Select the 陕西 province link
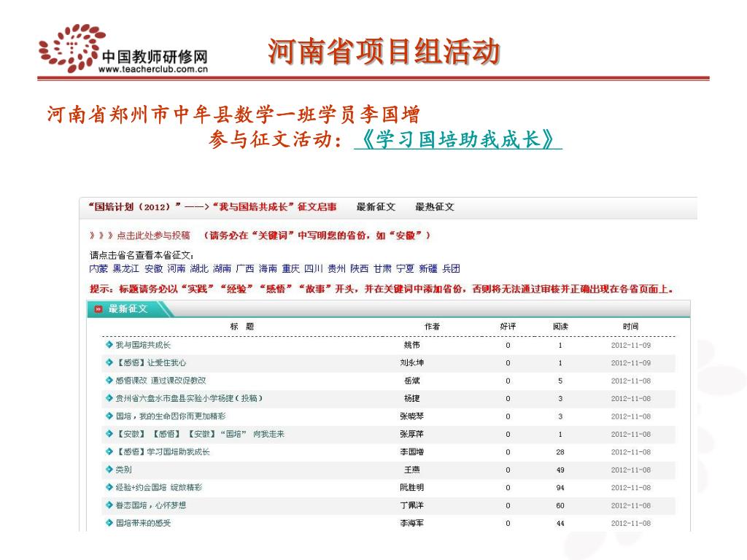747x560 pixels. (359, 268)
